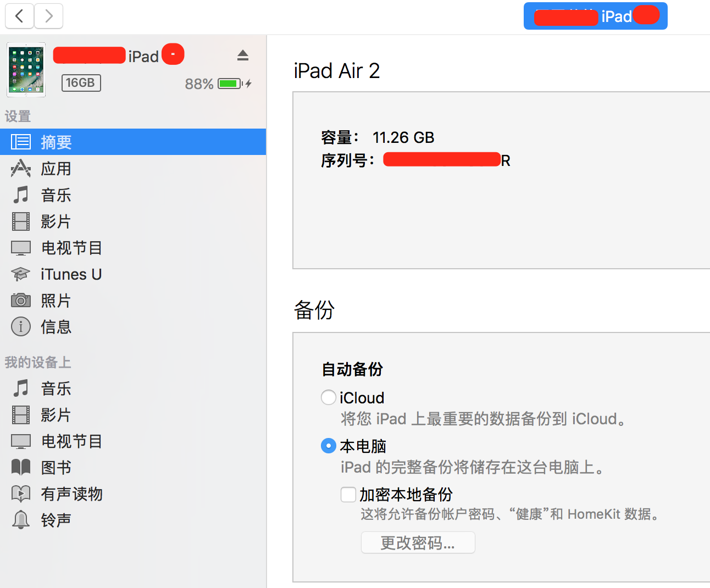This screenshot has width=710, height=588.
Task: Click the 图书 open book icon
Action: point(21,467)
